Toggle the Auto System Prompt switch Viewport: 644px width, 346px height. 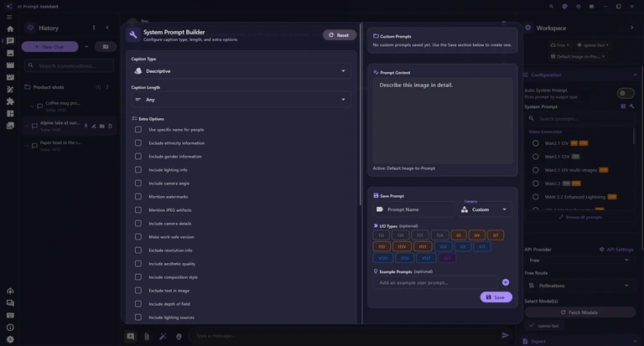(x=626, y=93)
